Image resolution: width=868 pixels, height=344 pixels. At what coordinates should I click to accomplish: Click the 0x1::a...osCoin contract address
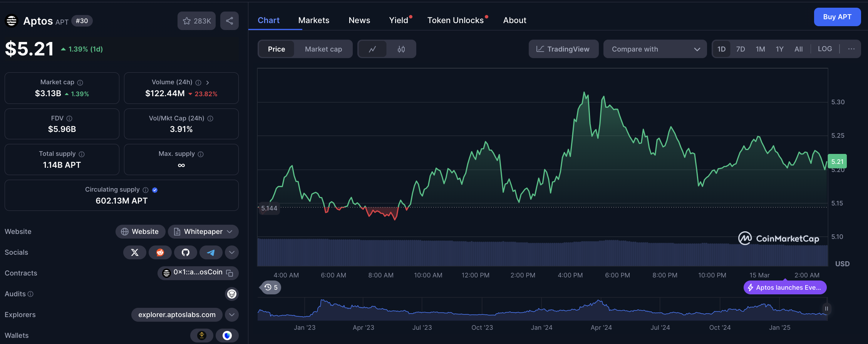tap(198, 272)
